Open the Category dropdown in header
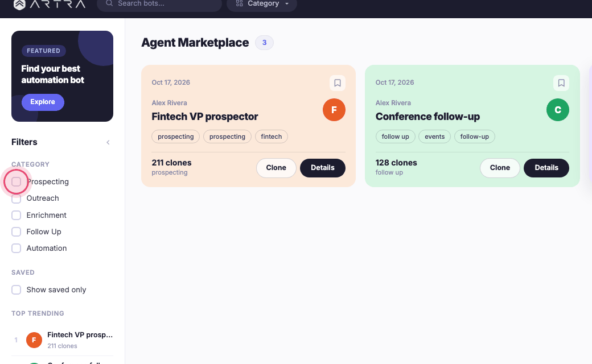This screenshot has height=364, width=592. click(x=262, y=4)
